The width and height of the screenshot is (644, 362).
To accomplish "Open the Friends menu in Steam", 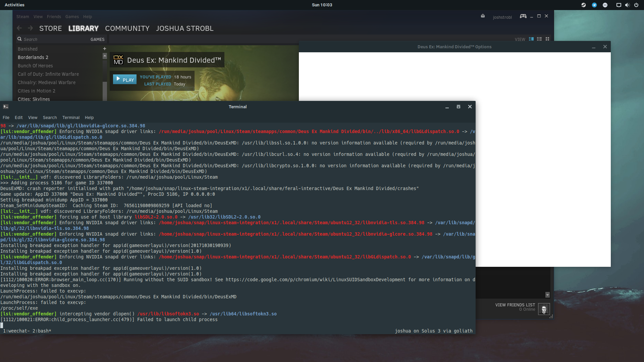I will point(54,16).
